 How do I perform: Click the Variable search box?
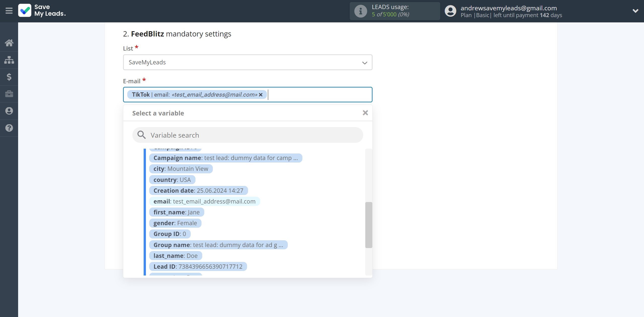pos(248,135)
